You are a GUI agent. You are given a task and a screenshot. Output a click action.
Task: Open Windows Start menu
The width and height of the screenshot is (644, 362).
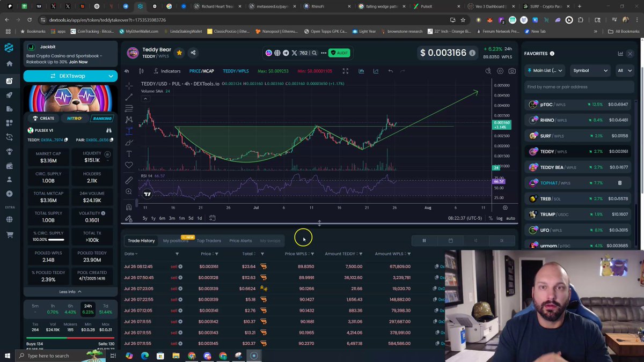8,356
